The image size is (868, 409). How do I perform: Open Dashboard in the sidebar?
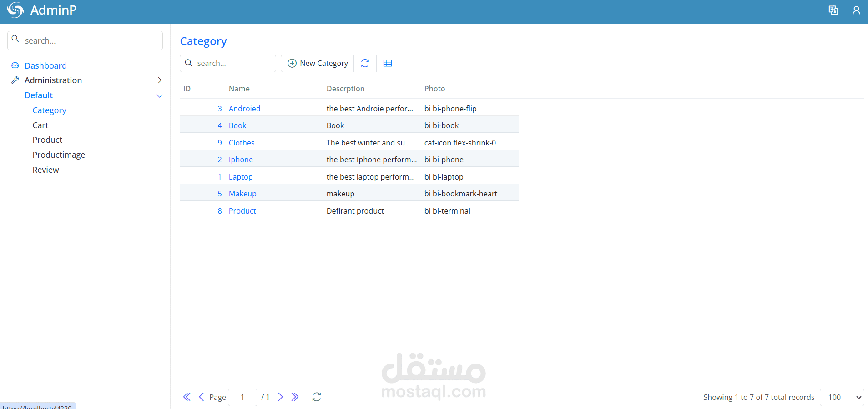pos(45,65)
